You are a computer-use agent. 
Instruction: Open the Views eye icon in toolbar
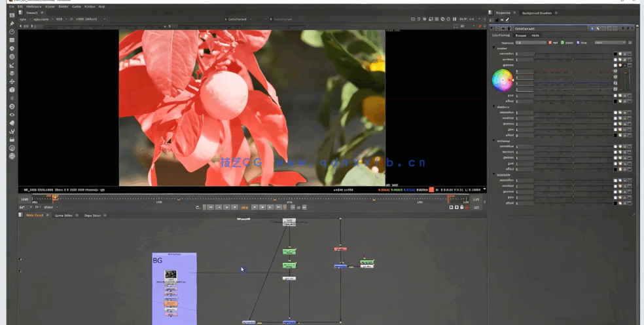(x=12, y=115)
